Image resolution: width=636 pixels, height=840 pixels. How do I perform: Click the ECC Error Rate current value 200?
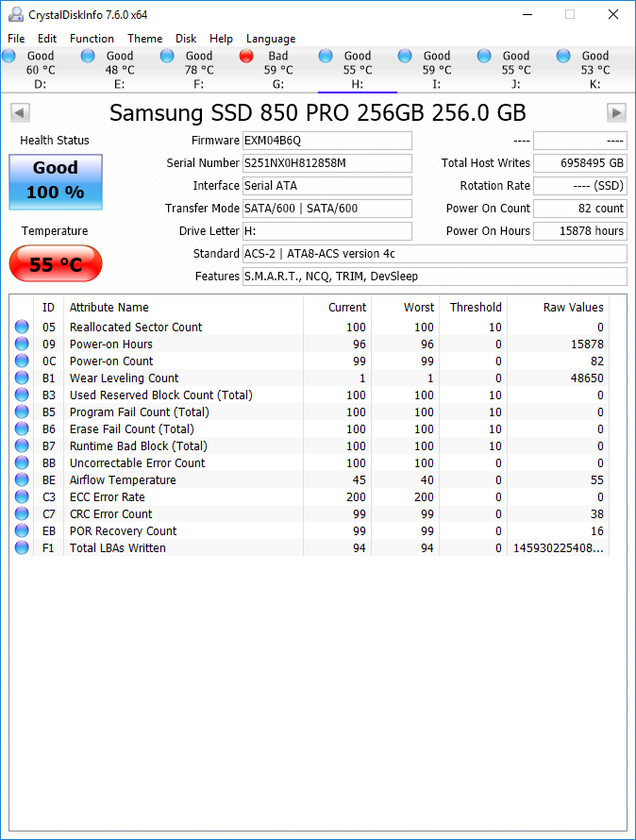(x=356, y=497)
